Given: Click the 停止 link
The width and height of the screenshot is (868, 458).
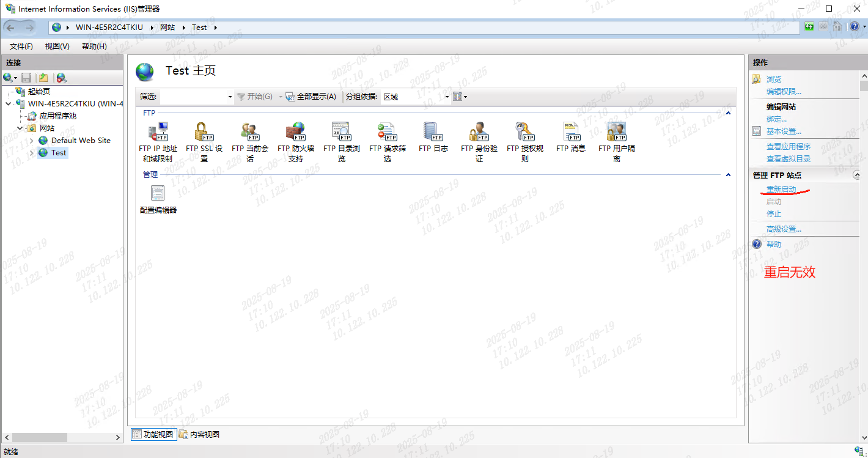Looking at the screenshot, I should 774,214.
